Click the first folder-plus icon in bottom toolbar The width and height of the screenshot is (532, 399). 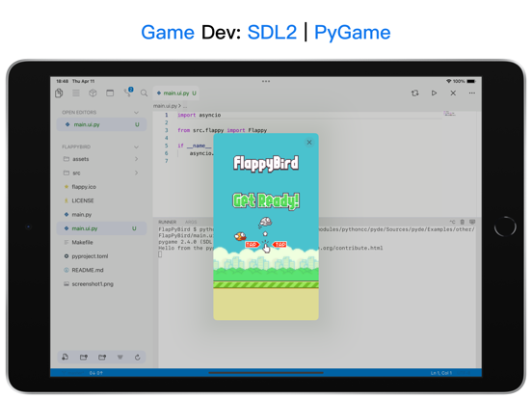[x=84, y=357]
